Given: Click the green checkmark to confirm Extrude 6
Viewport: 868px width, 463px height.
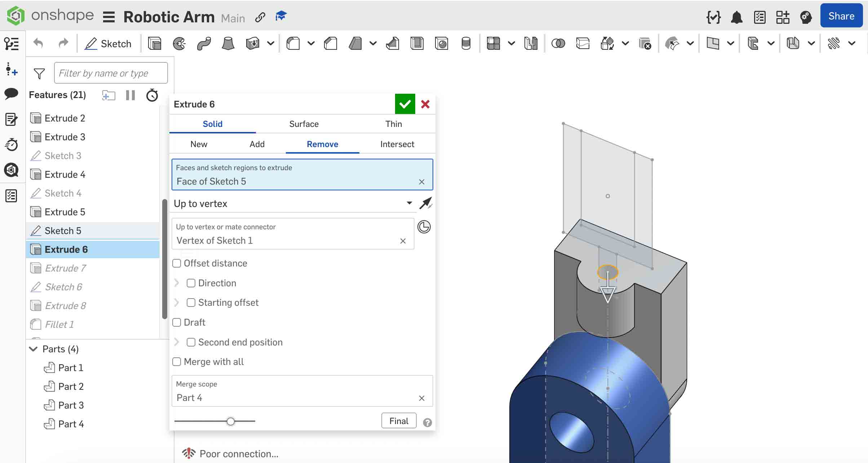Looking at the screenshot, I should 405,104.
